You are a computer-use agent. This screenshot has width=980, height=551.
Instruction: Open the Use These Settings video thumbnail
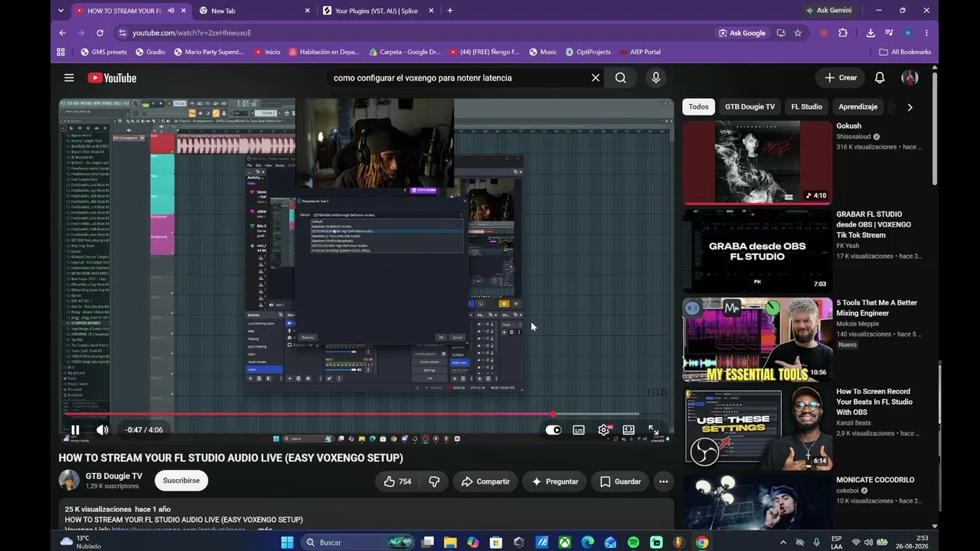tap(757, 429)
